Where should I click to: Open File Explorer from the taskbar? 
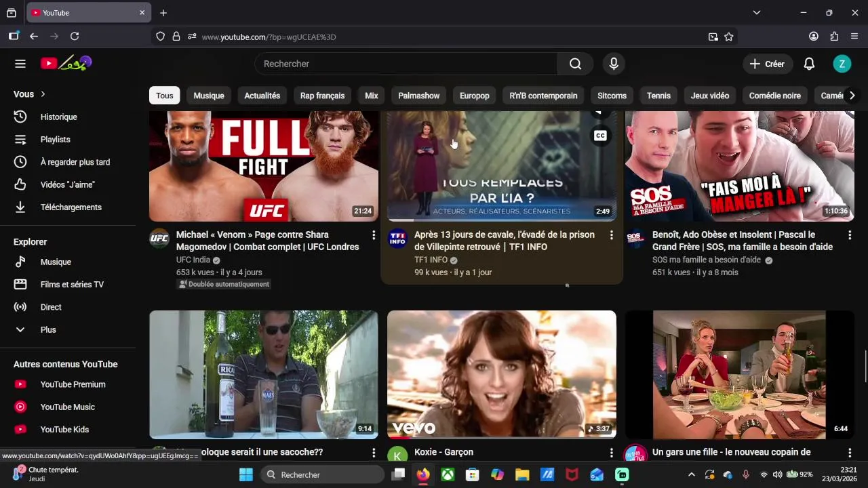pyautogui.click(x=522, y=474)
